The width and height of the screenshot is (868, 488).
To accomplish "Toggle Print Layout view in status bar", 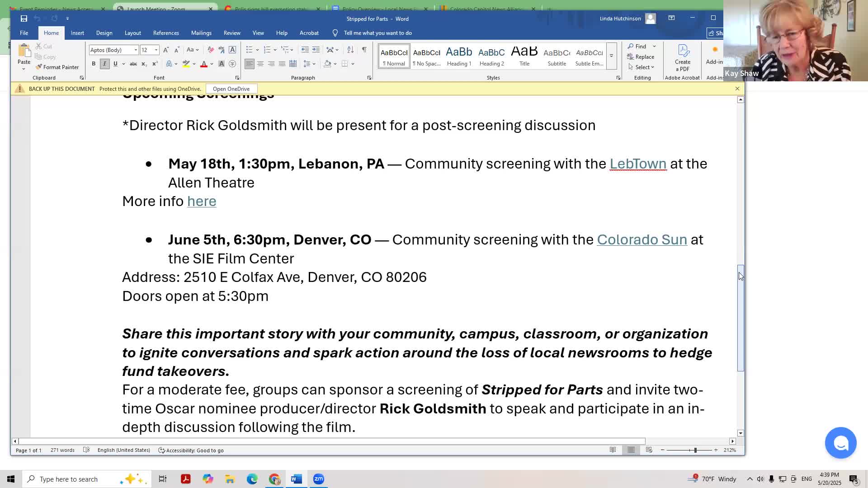I will coord(631,450).
